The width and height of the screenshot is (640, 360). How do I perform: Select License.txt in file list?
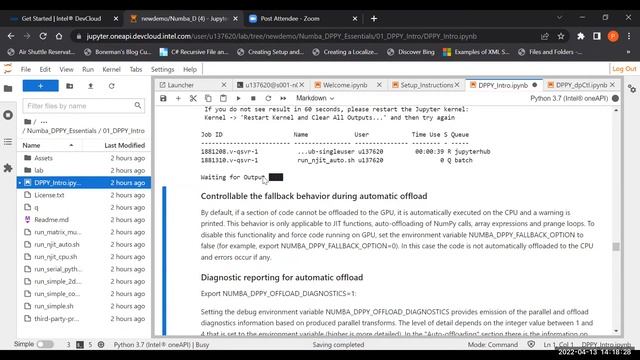(84, 195)
